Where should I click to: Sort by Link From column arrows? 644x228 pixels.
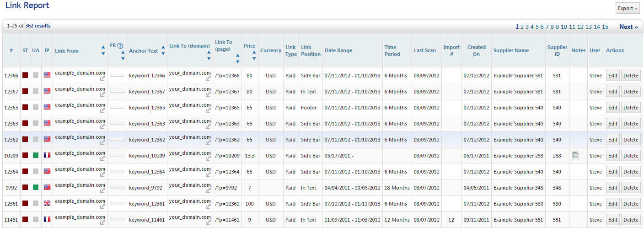tap(103, 50)
